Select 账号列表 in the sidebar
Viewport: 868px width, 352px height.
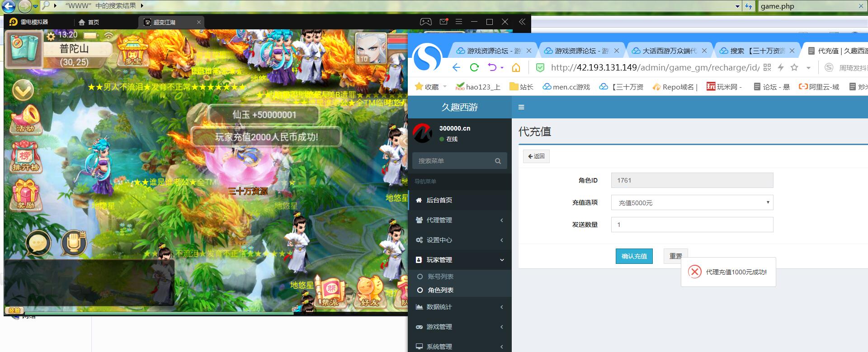440,277
